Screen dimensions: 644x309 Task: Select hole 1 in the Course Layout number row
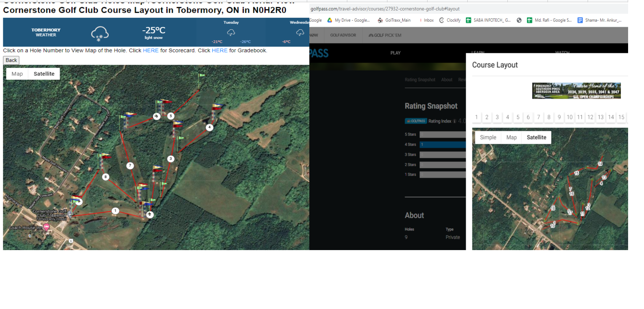[476, 117]
